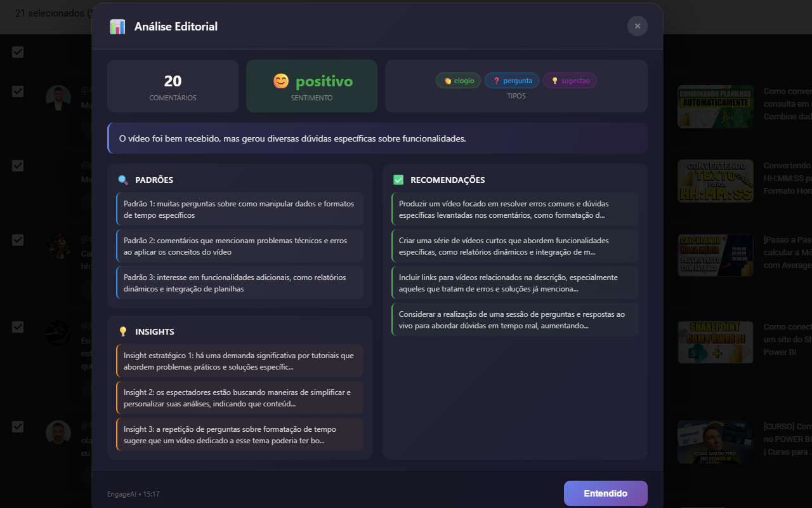Click the first commenter's profile avatar

click(x=58, y=93)
